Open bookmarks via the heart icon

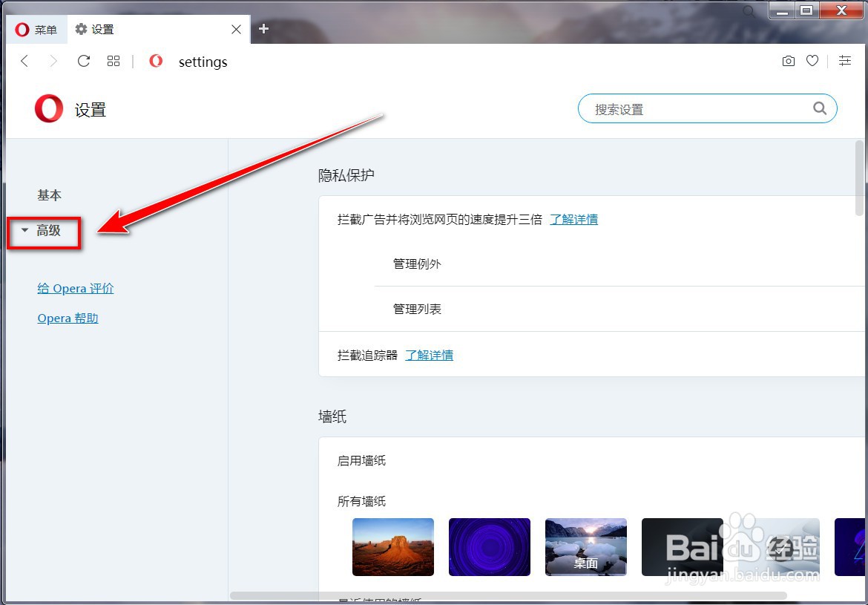click(x=812, y=61)
